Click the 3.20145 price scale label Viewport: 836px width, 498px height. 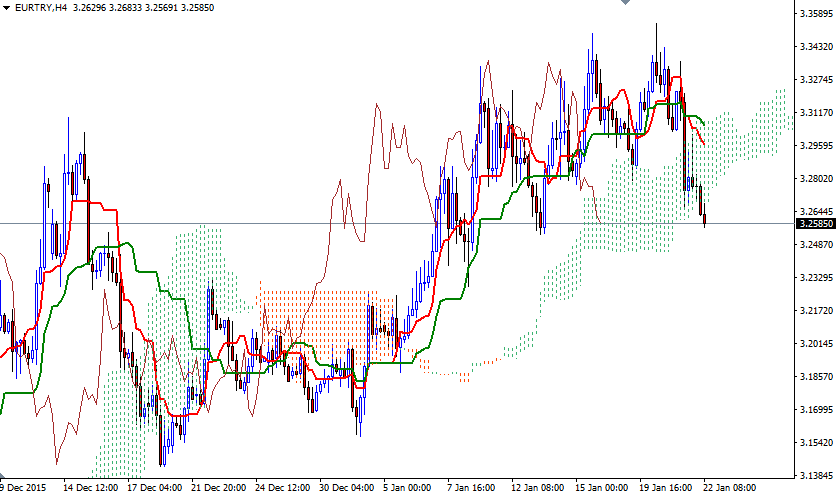click(816, 343)
